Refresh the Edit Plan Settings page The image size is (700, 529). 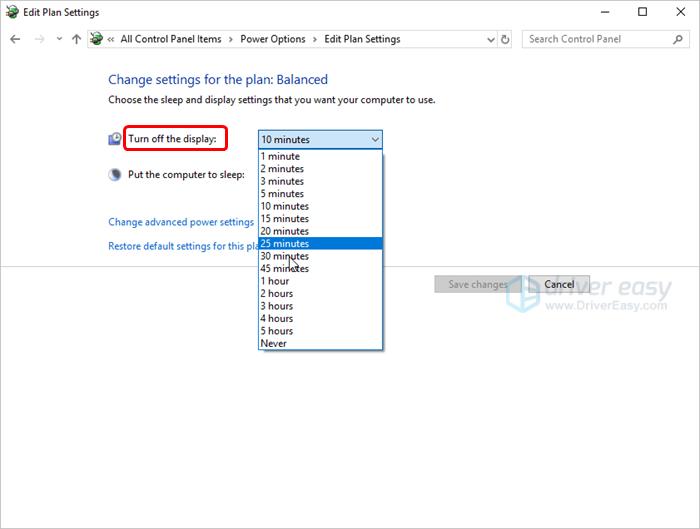click(x=505, y=39)
